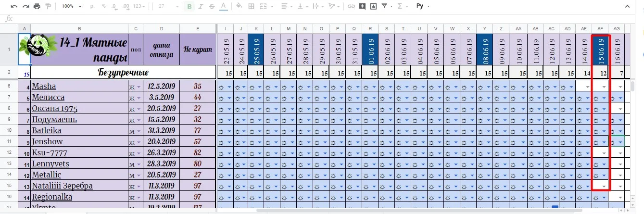Select the 12.5.2019 date cell
This screenshot has width=644, height=214.
click(x=162, y=87)
